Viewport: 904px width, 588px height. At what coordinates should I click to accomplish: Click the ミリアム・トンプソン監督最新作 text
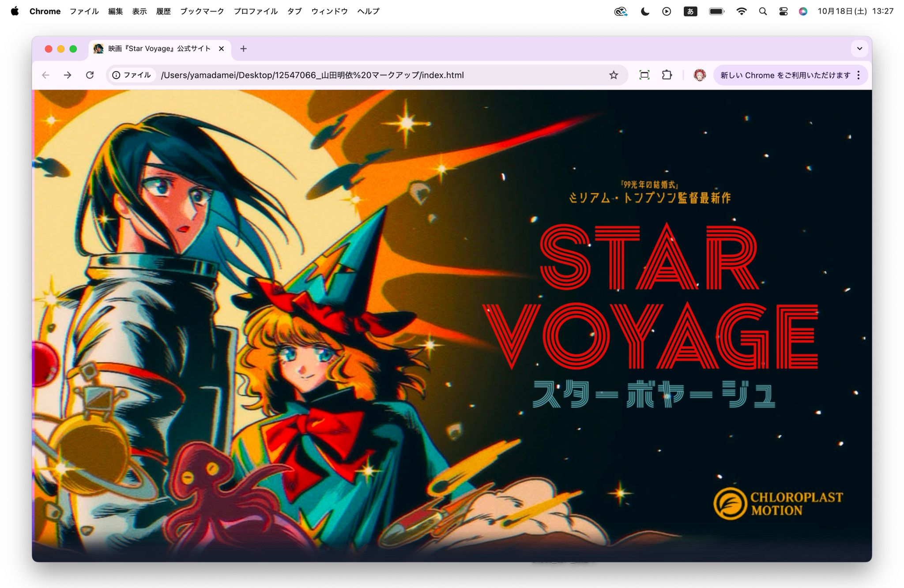click(650, 197)
